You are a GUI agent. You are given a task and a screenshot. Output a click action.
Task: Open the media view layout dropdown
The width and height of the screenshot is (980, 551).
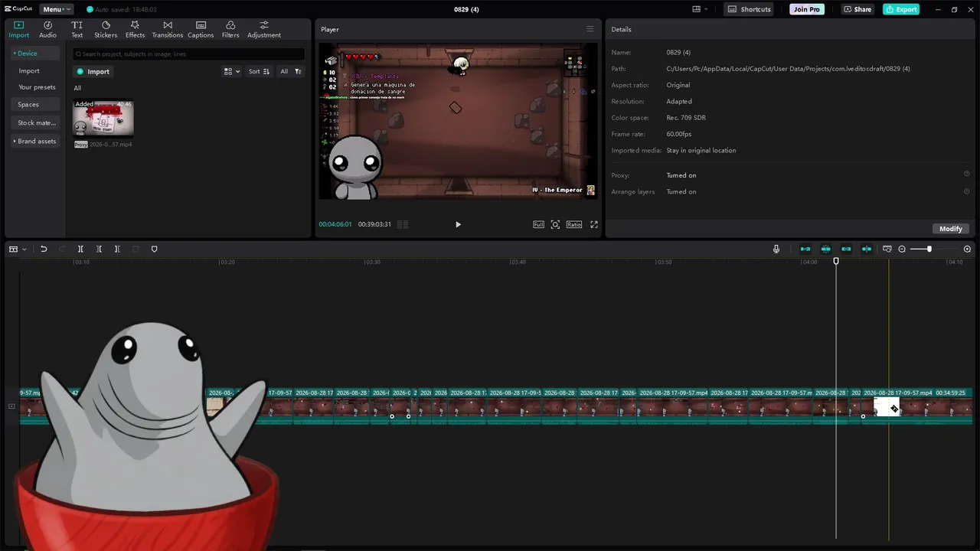[231, 71]
